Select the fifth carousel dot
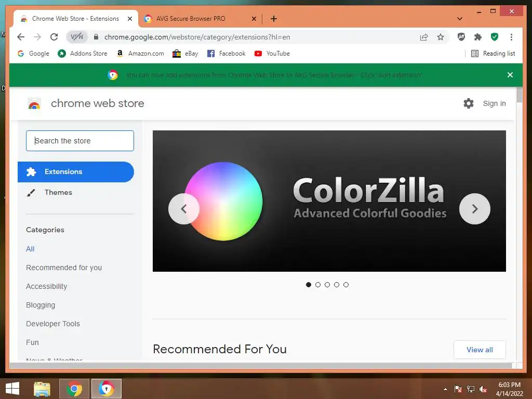 345,285
